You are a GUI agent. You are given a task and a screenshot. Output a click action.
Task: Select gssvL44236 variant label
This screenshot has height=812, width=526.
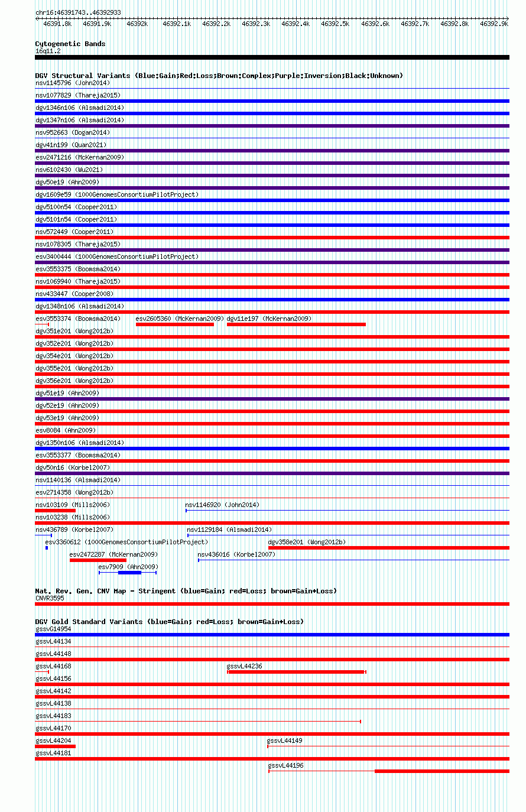click(245, 666)
